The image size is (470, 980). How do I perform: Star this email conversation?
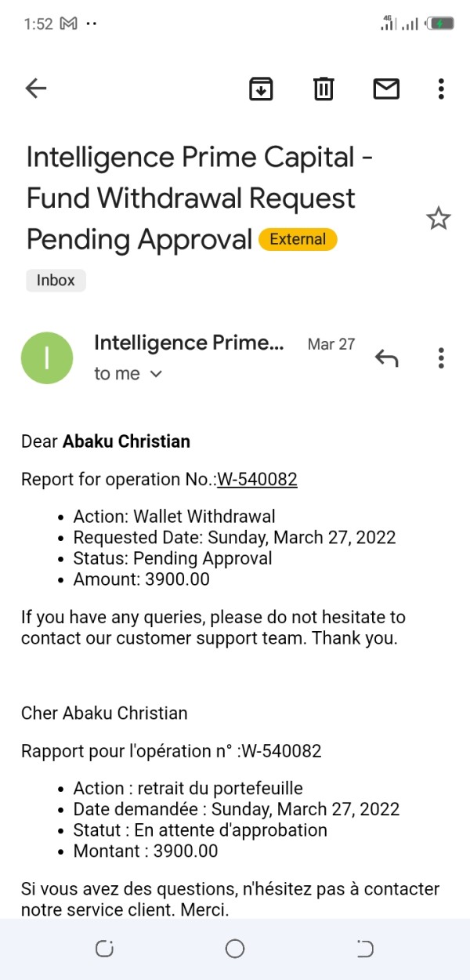pyautogui.click(x=439, y=219)
